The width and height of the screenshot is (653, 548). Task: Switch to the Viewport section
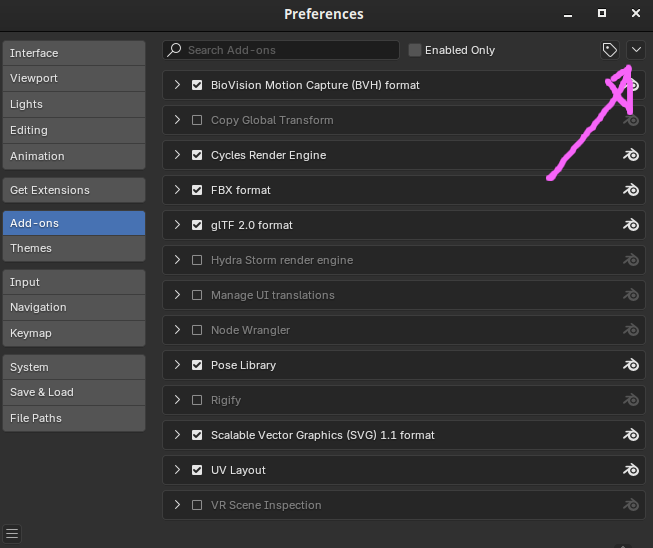(74, 78)
